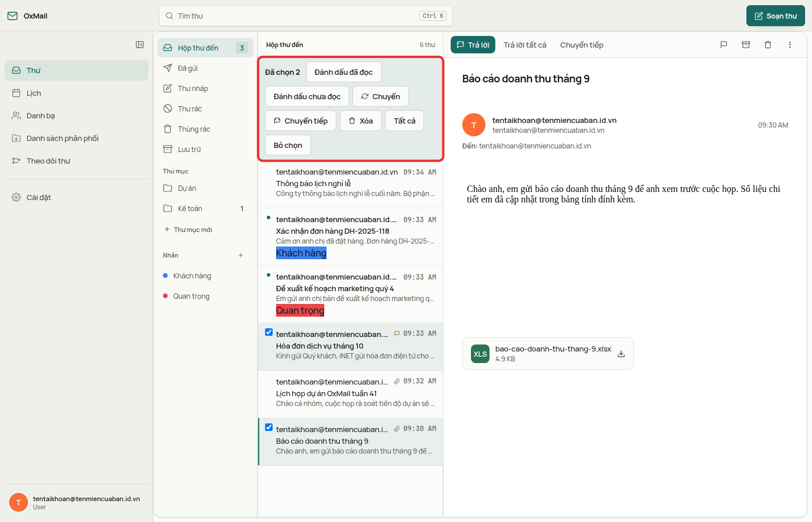Click the Chuyển move button
812x522 pixels.
[380, 96]
